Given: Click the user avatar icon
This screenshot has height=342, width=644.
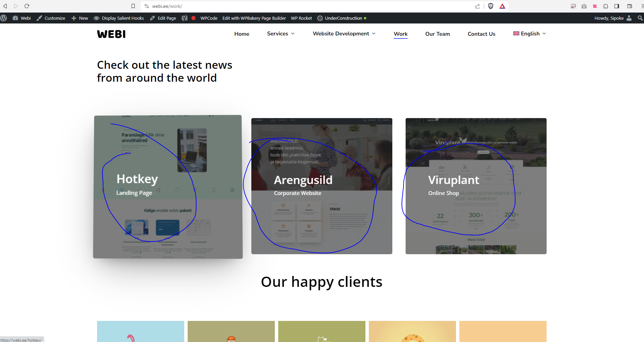Looking at the screenshot, I should click(629, 18).
